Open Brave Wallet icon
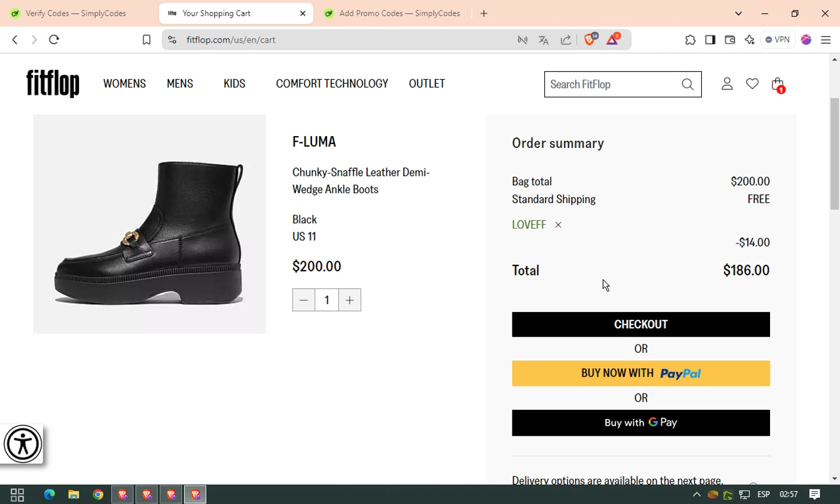Viewport: 840px width, 504px height. 730,40
